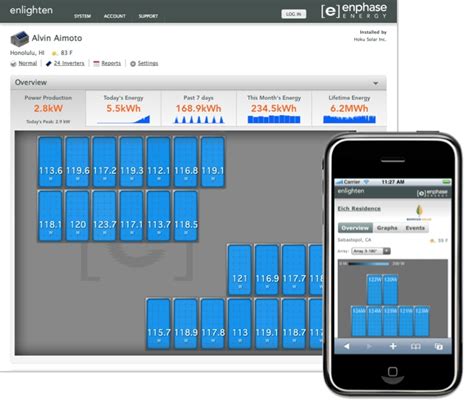Click the LOG IN button
This screenshot has height=408, width=474.
[294, 14]
